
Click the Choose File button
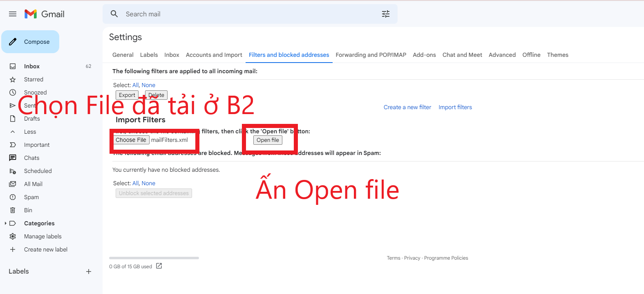[x=131, y=140]
